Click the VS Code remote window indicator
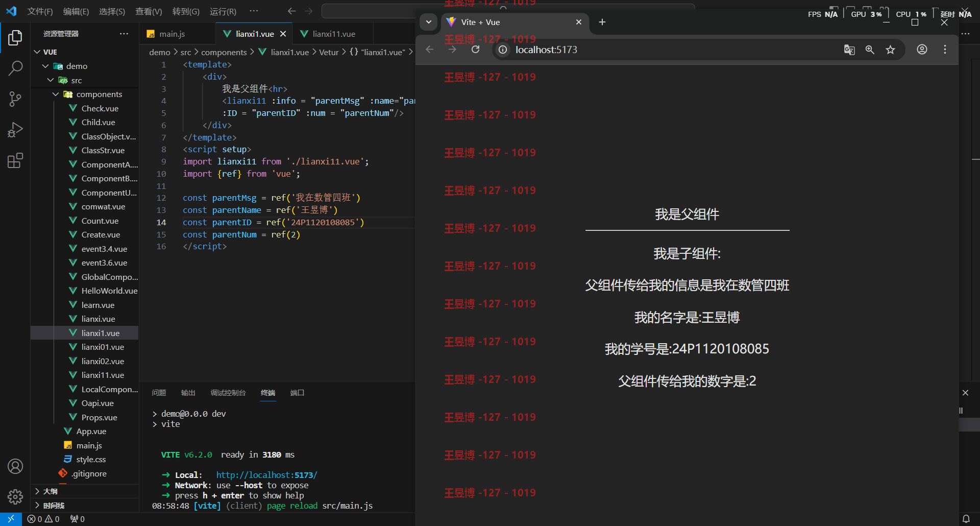 point(11,519)
